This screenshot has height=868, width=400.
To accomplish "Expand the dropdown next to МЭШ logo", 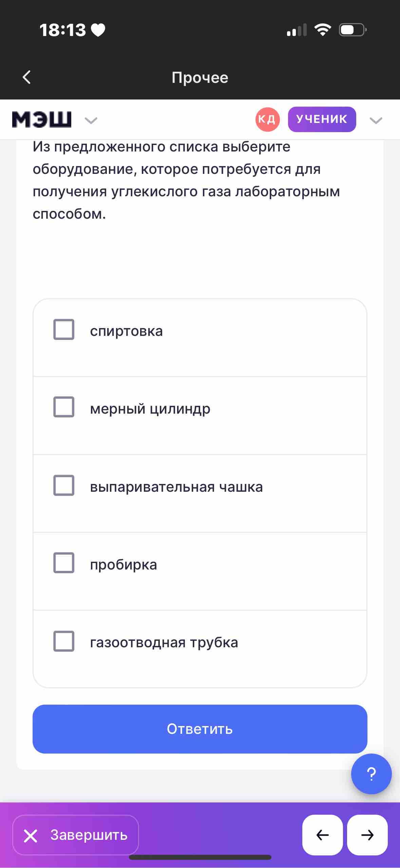I will pyautogui.click(x=91, y=120).
